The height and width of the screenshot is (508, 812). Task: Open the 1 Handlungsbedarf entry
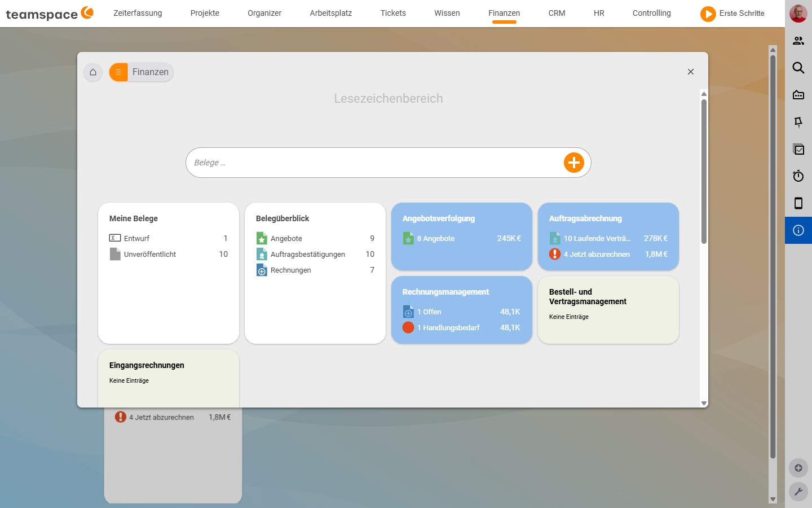[x=462, y=327]
